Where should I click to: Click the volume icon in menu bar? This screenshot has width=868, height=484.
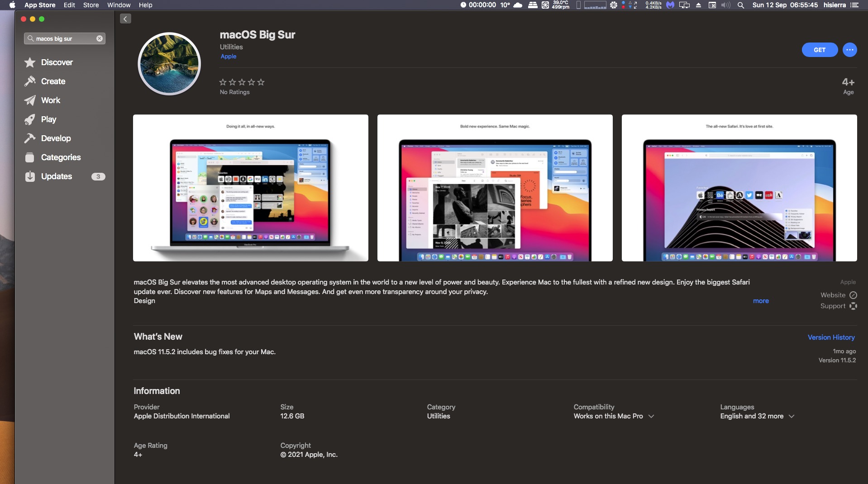pyautogui.click(x=725, y=5)
